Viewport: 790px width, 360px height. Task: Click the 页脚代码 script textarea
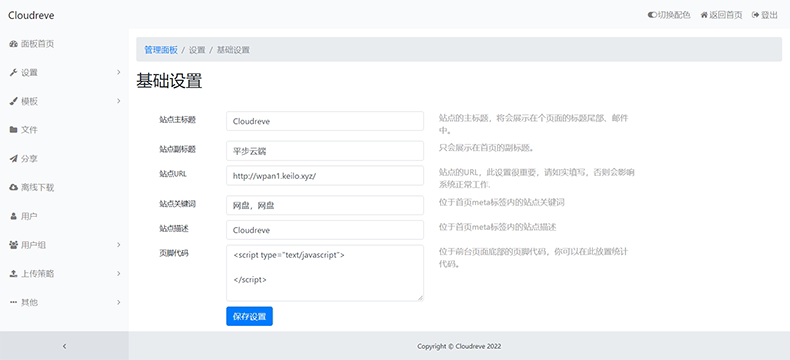click(x=325, y=273)
